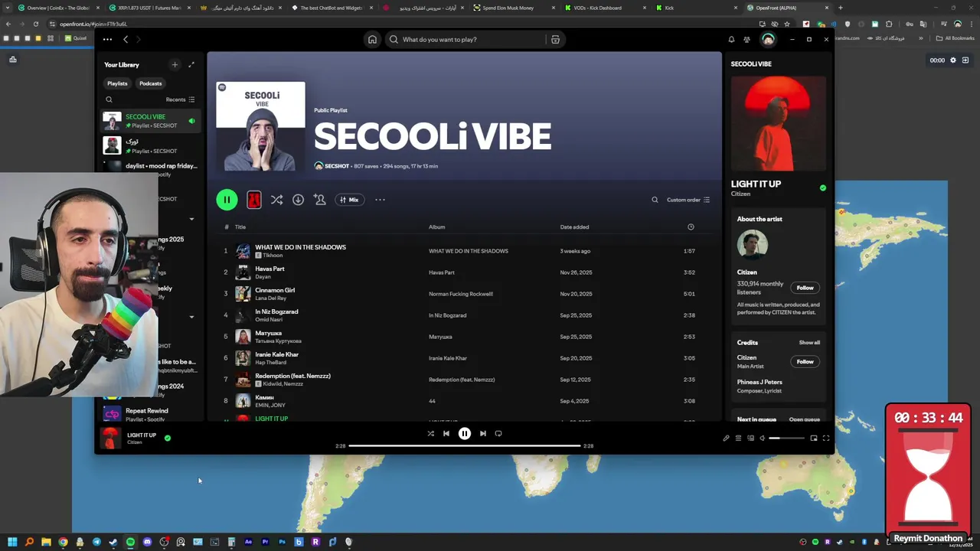Open Spotify profile avatar menu

(x=768, y=40)
